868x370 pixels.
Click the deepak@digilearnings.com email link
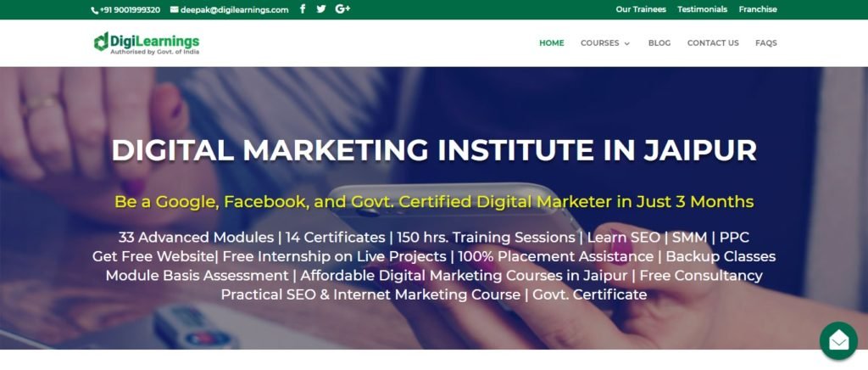pyautogui.click(x=234, y=10)
